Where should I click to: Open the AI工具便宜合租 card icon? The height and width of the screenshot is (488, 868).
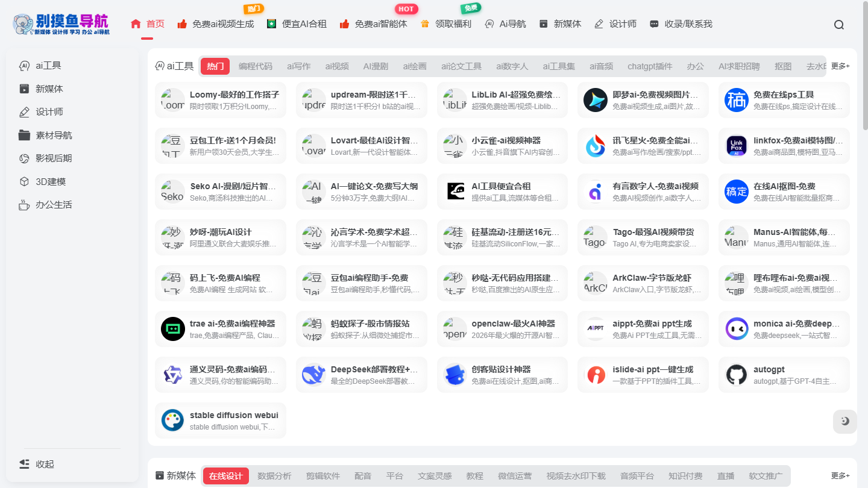(x=454, y=192)
